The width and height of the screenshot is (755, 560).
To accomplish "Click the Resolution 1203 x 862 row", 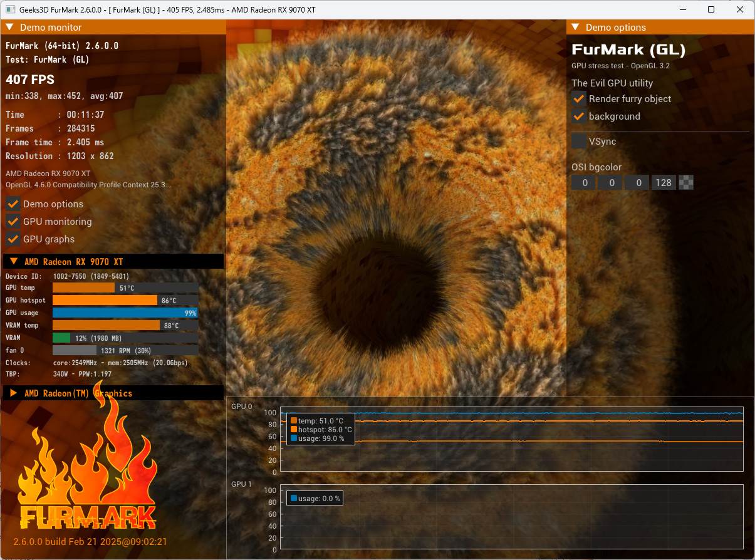I will point(60,156).
